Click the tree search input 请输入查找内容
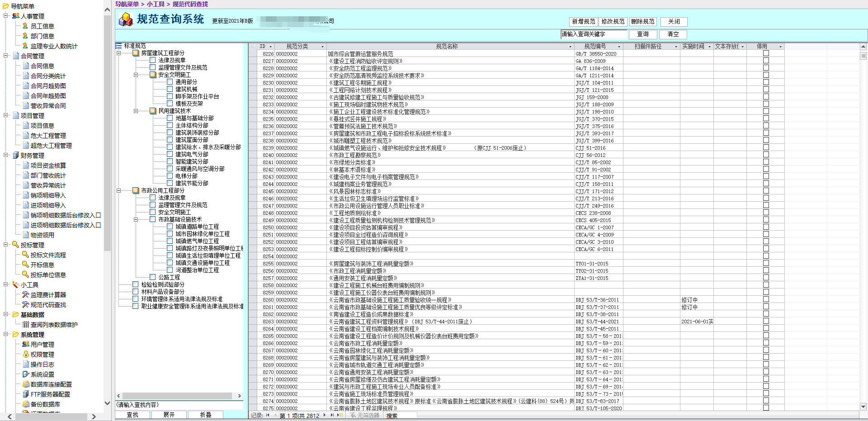This screenshot has height=421, width=868. click(x=180, y=405)
